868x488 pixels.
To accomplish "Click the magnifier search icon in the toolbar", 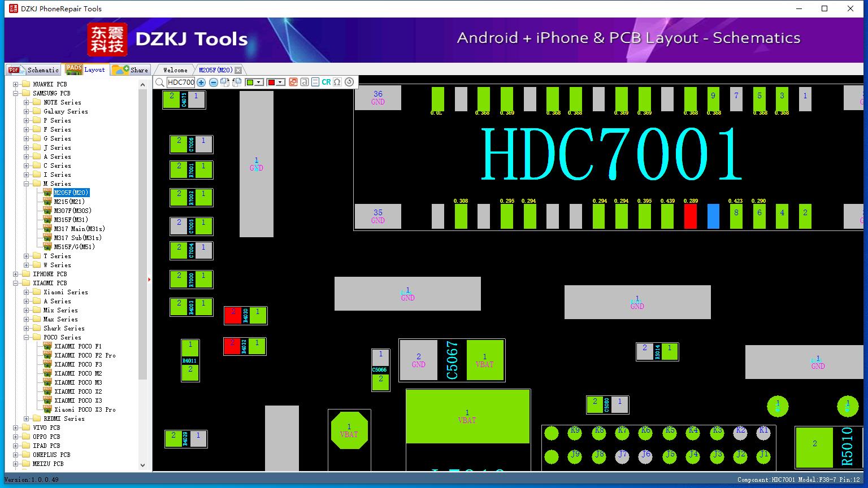I will point(160,82).
